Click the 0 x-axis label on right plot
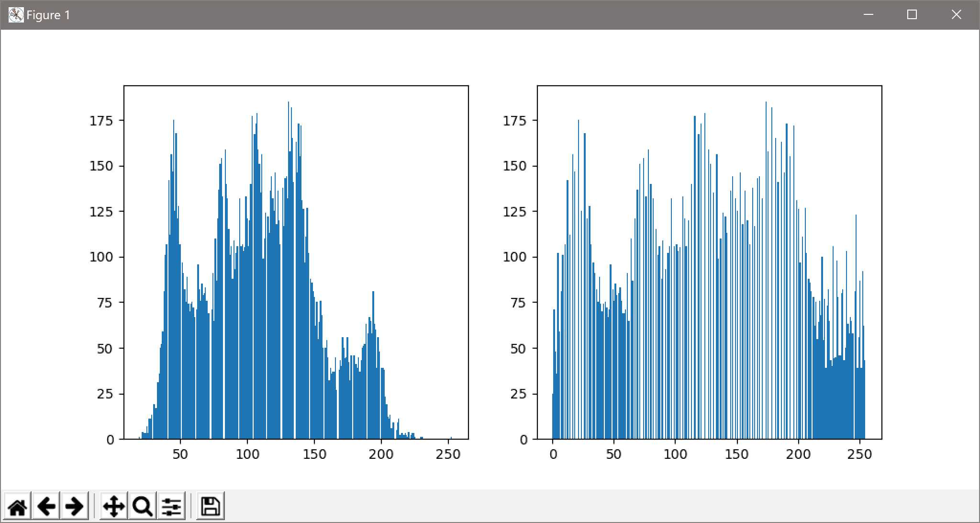Viewport: 980px width, 523px height. click(x=553, y=454)
